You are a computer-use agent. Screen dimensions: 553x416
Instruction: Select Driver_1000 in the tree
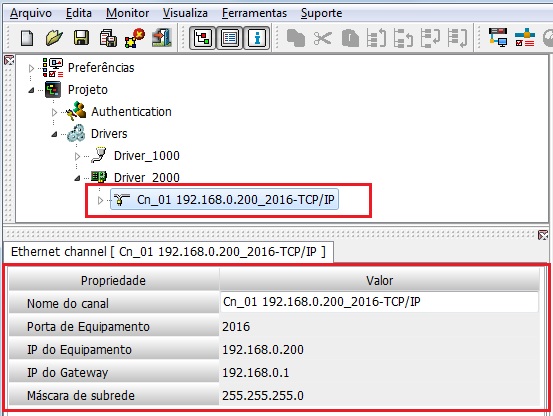click(147, 155)
